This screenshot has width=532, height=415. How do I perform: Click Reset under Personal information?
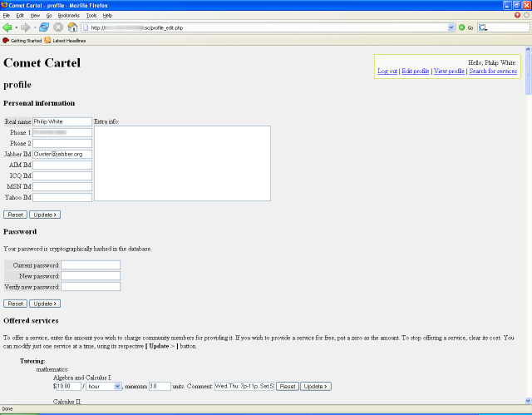coord(15,215)
